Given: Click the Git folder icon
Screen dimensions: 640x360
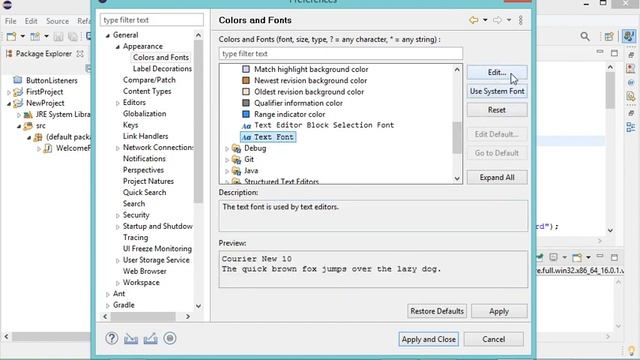Looking at the screenshot, I should coord(236,159).
